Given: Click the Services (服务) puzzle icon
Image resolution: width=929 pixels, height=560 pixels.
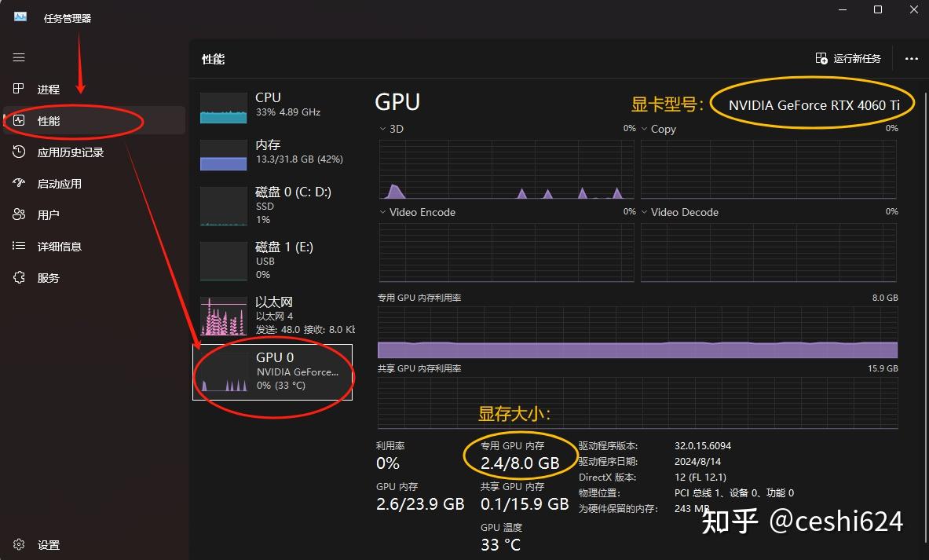Looking at the screenshot, I should pyautogui.click(x=19, y=277).
